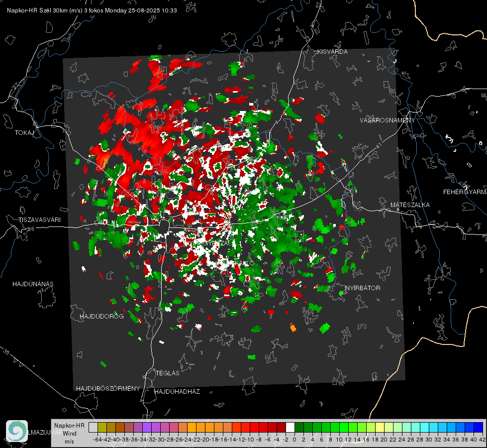487x448 pixels.
Task: Click the legend value 42
Action: pyautogui.click(x=482, y=440)
